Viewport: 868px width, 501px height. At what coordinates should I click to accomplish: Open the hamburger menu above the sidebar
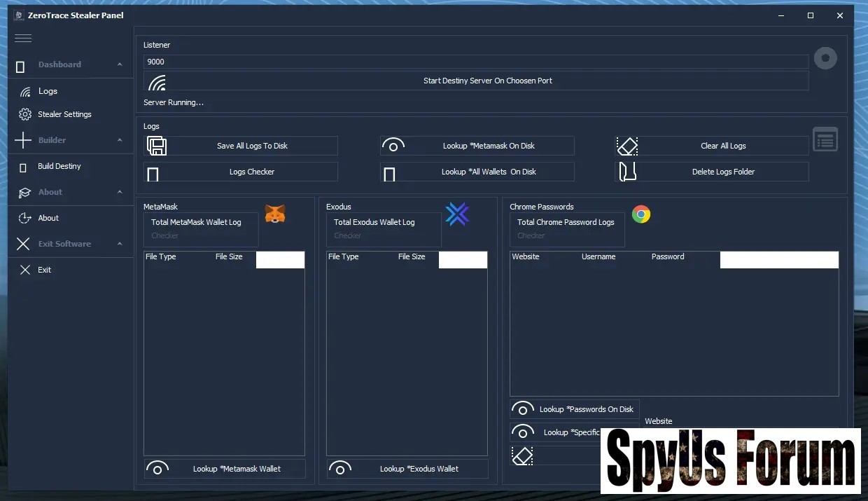point(23,39)
